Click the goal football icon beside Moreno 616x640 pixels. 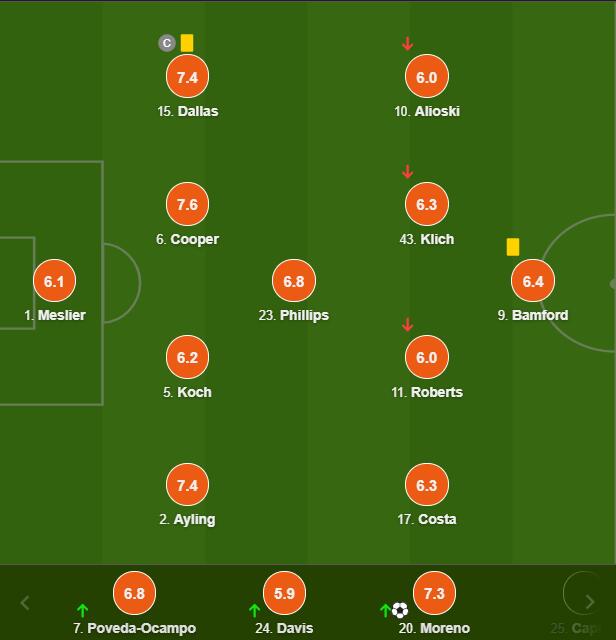pyautogui.click(x=400, y=610)
